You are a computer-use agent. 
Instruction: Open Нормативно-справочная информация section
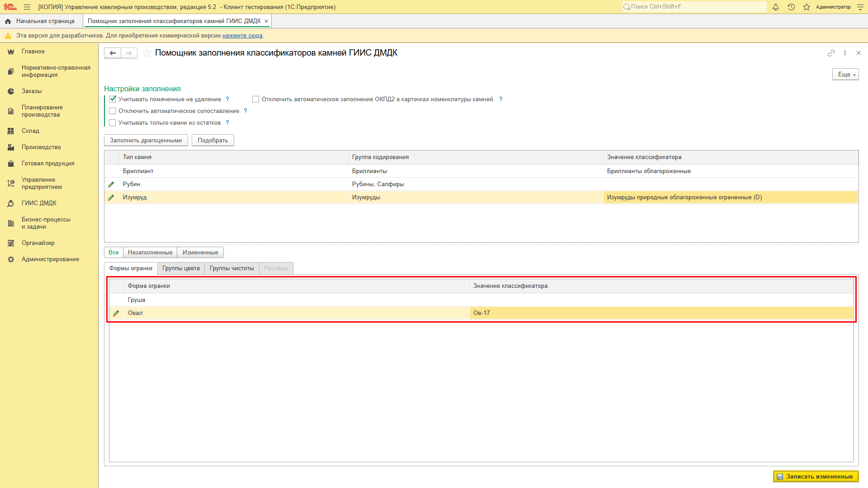coord(56,71)
